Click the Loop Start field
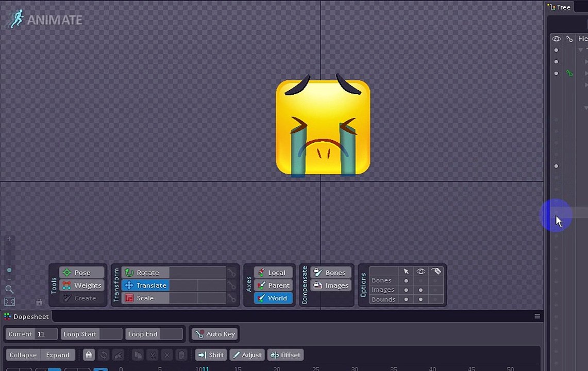The width and height of the screenshot is (588, 371). tap(92, 334)
